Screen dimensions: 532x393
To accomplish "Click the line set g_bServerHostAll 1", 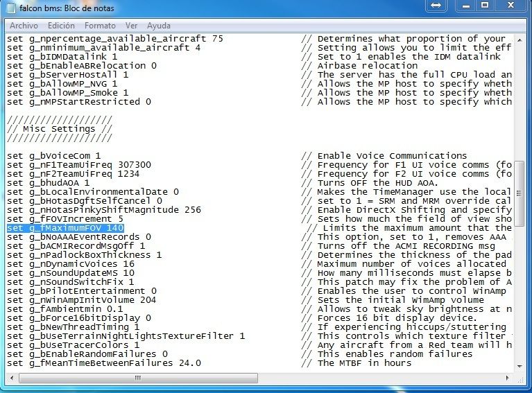I will [67, 75].
